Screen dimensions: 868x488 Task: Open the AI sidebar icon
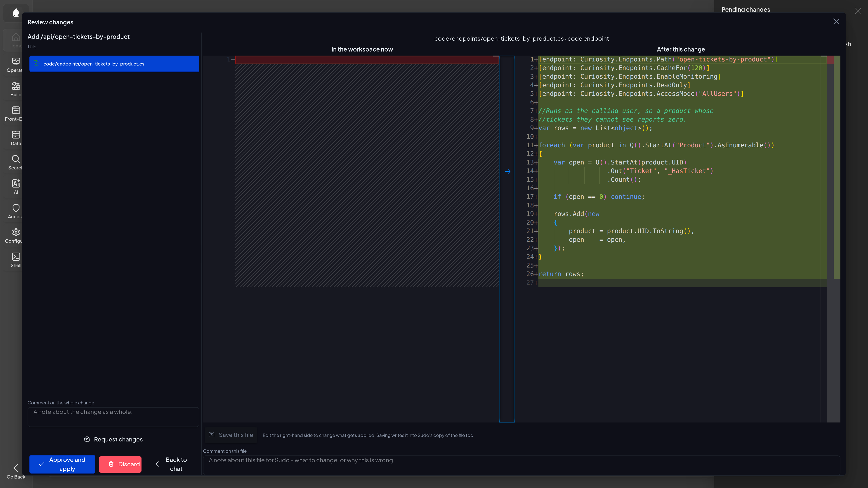coord(16,183)
